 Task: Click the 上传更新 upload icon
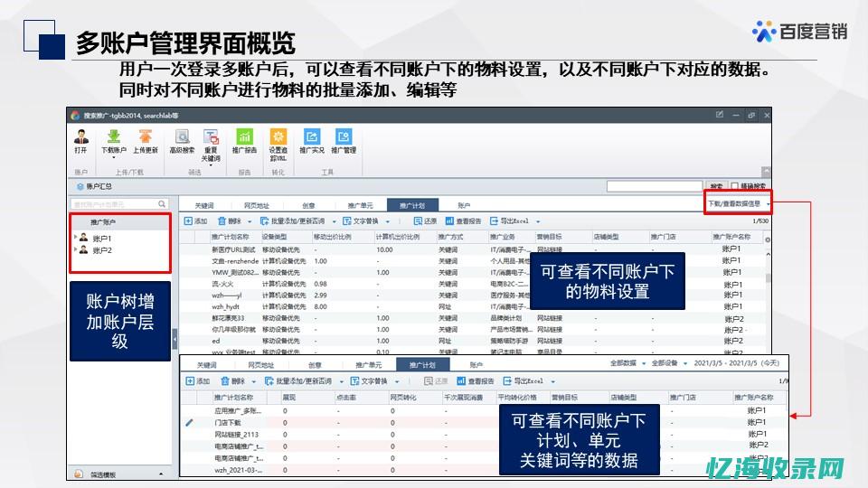point(146,138)
